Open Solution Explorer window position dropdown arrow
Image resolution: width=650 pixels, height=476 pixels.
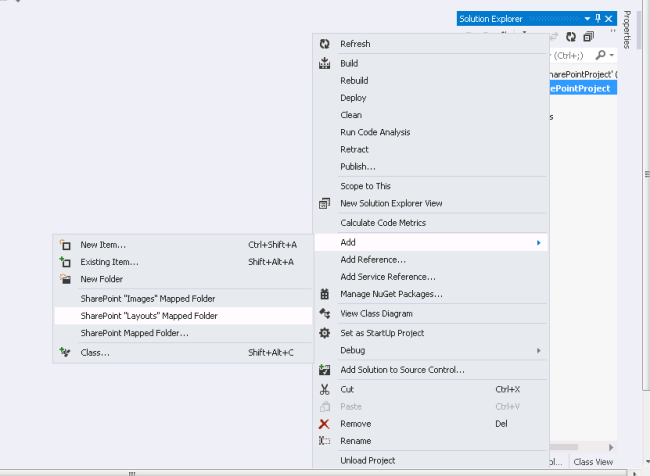(587, 19)
